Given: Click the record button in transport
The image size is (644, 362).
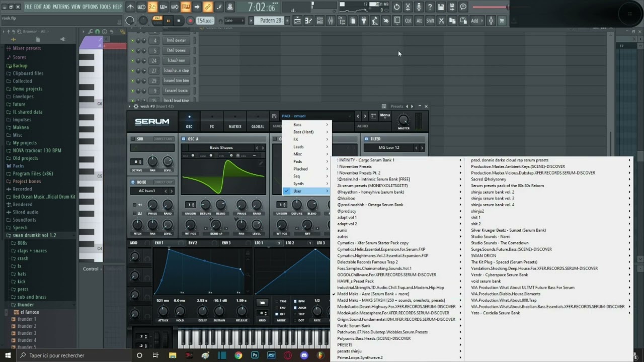Looking at the screenshot, I should (190, 21).
